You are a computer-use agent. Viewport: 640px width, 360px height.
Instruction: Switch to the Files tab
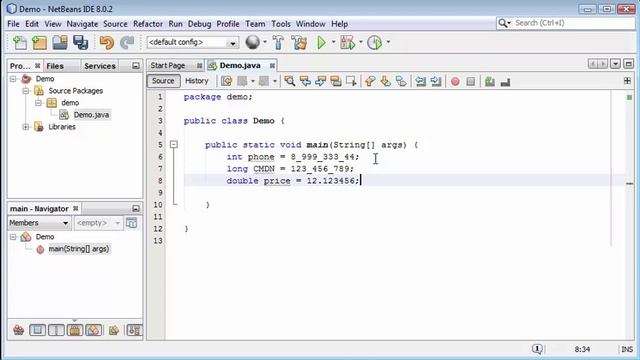click(x=55, y=66)
